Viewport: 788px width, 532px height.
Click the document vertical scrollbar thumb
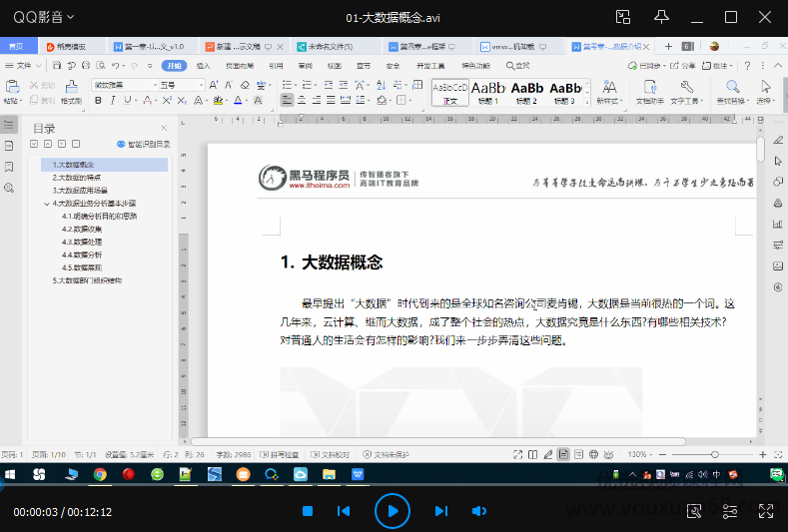tap(760, 149)
